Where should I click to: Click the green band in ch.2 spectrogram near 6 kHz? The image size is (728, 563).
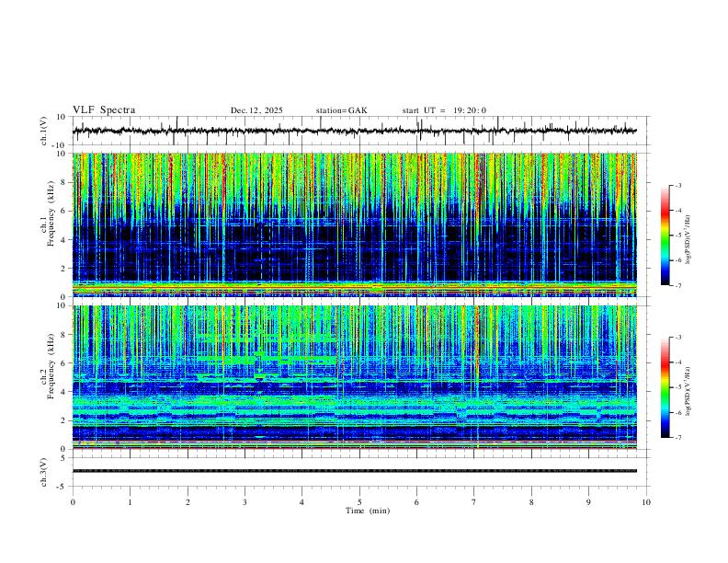click(267, 359)
